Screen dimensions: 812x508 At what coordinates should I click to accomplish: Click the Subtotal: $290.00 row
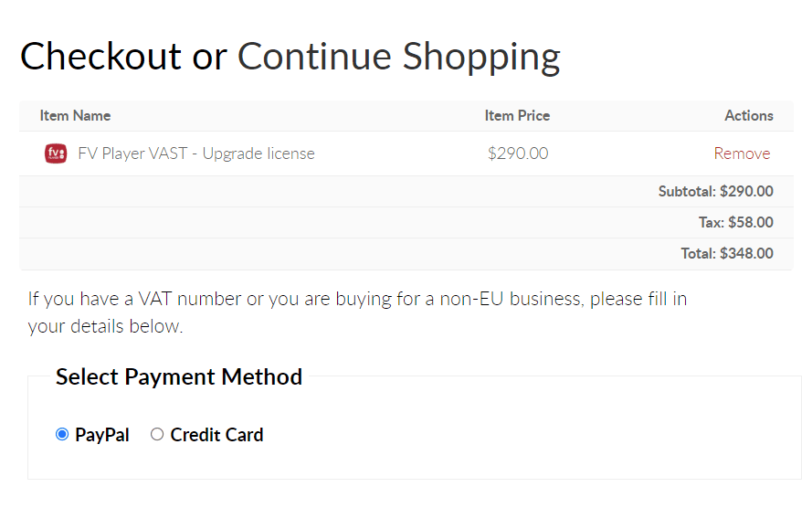coord(406,192)
